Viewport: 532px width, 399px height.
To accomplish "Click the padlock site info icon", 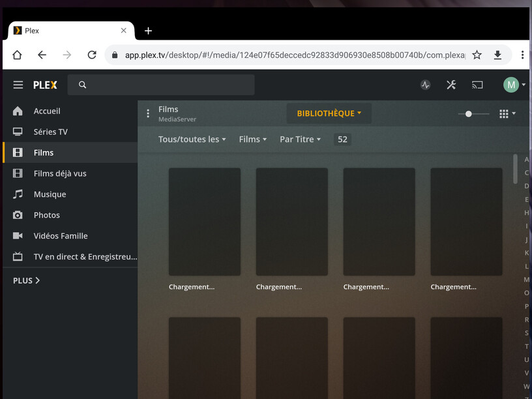I will tap(115, 55).
